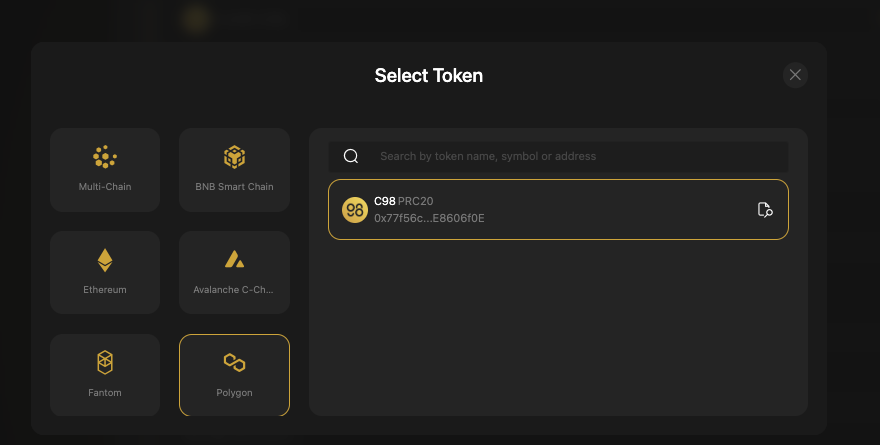Viewport: 880px width, 445px height.
Task: Click the Polygon chain logo icon
Action: [x=234, y=362]
